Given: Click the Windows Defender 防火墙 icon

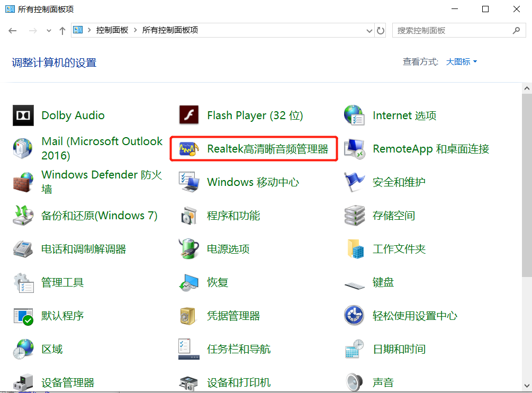Looking at the screenshot, I should click(23, 182).
